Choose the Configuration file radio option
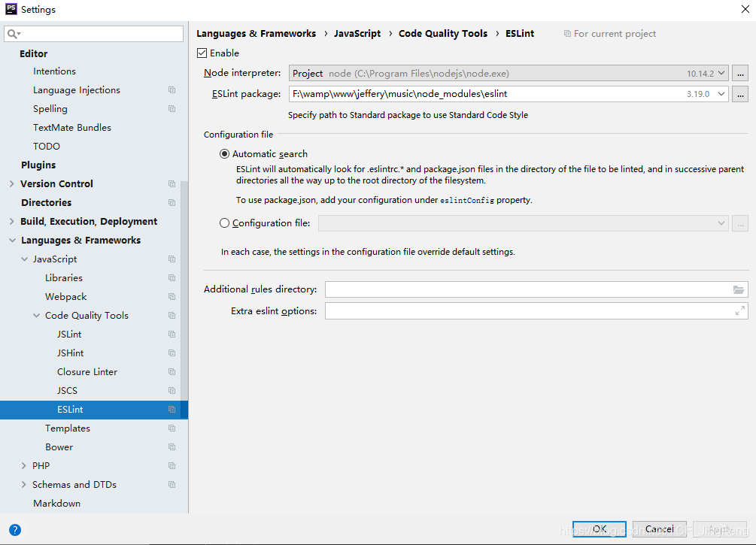 (x=224, y=223)
